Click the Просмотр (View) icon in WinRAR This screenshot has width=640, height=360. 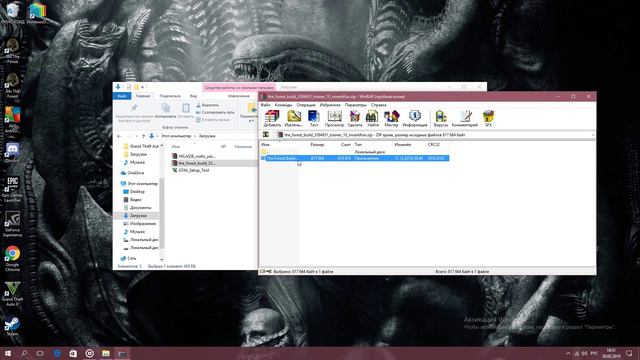334,118
